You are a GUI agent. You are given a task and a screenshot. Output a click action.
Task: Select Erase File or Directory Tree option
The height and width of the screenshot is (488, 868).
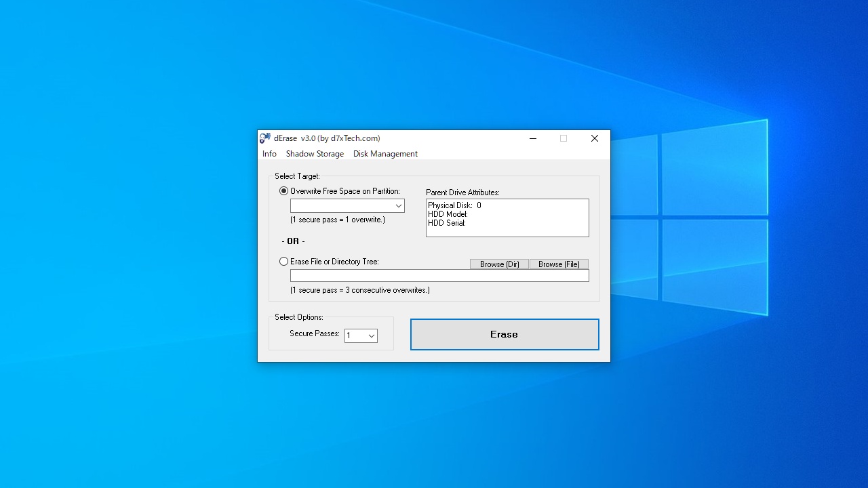pos(329,262)
